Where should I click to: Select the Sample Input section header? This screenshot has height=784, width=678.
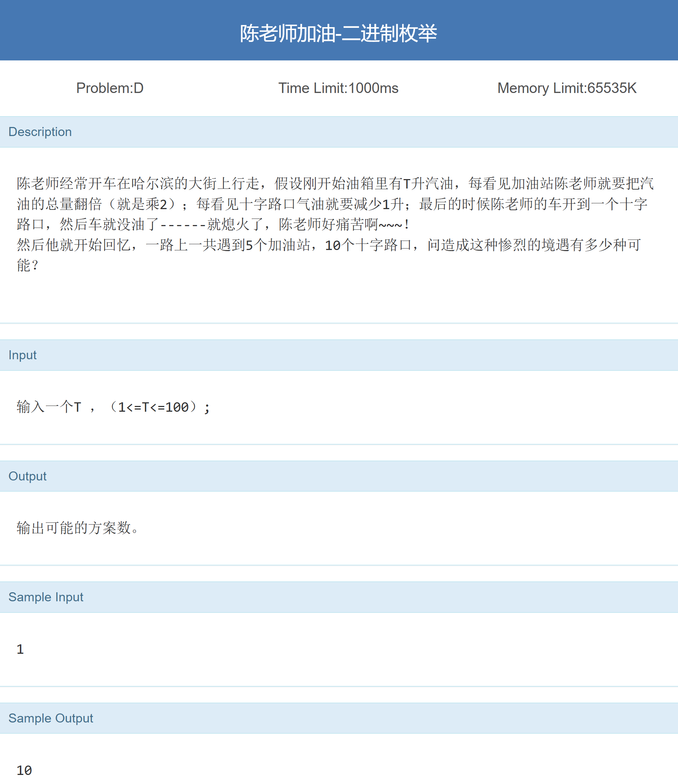46,597
